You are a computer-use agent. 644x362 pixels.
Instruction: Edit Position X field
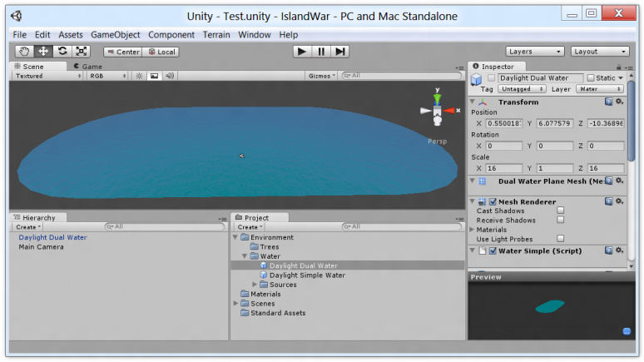click(x=504, y=123)
